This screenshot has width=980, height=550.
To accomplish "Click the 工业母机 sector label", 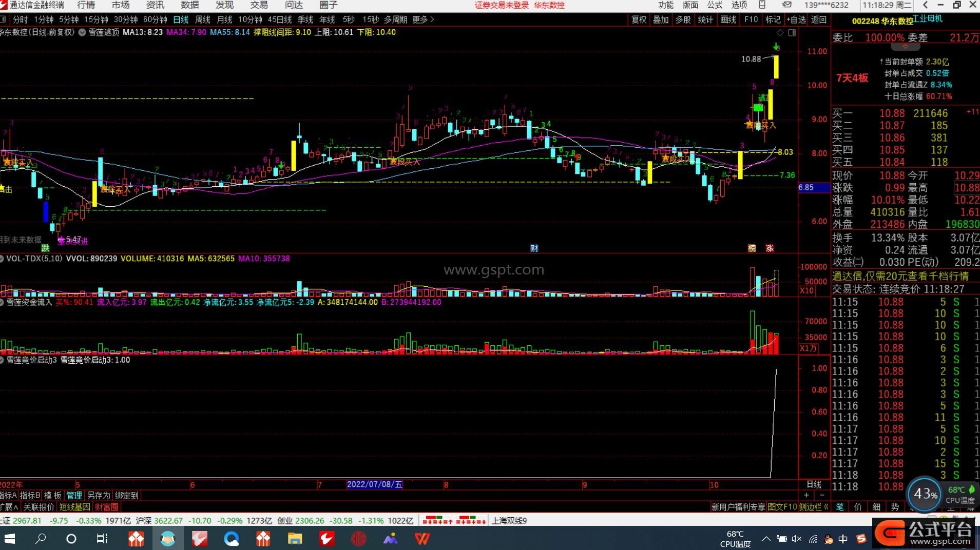I will click(x=928, y=18).
